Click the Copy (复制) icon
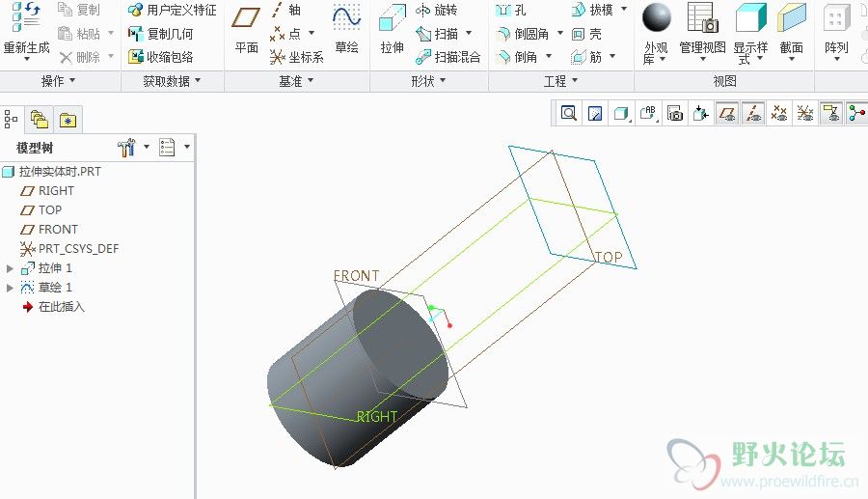The image size is (868, 499). pos(66,10)
